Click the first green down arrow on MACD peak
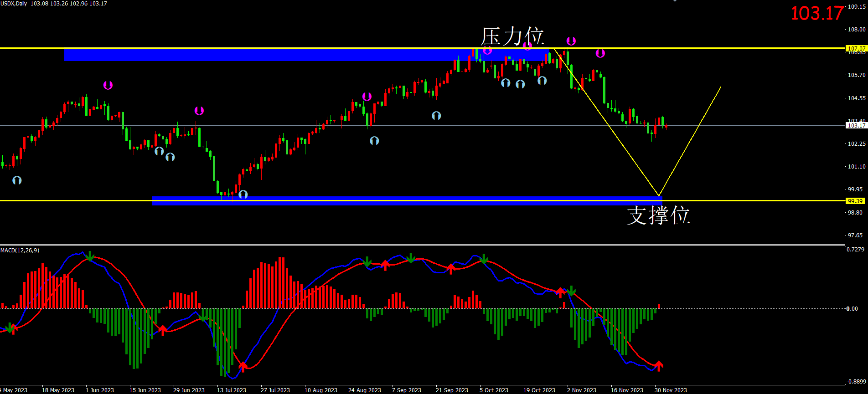 click(90, 256)
